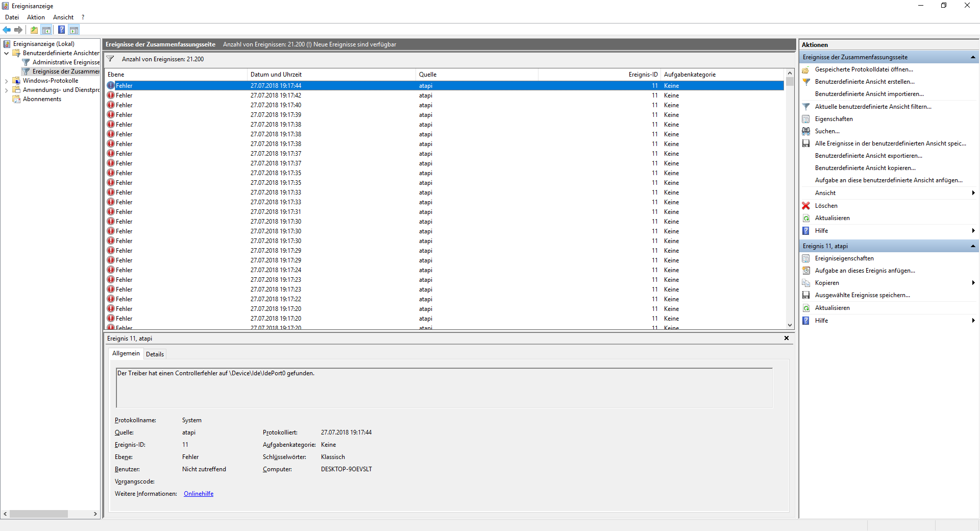
Task: Open the Kopieren submenu arrow
Action: (973, 283)
